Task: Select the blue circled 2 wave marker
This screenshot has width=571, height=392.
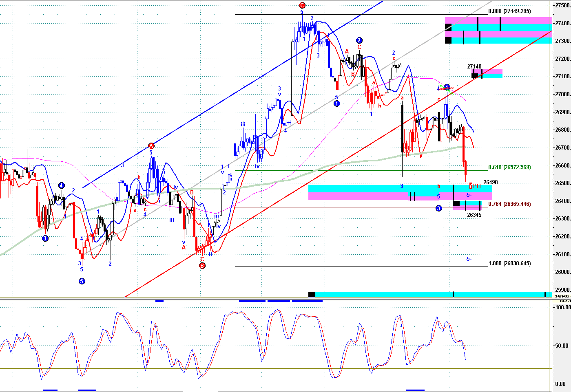Action: pos(359,40)
